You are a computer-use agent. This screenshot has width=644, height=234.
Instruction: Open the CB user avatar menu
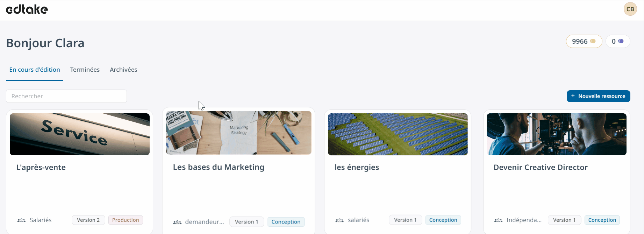point(630,9)
